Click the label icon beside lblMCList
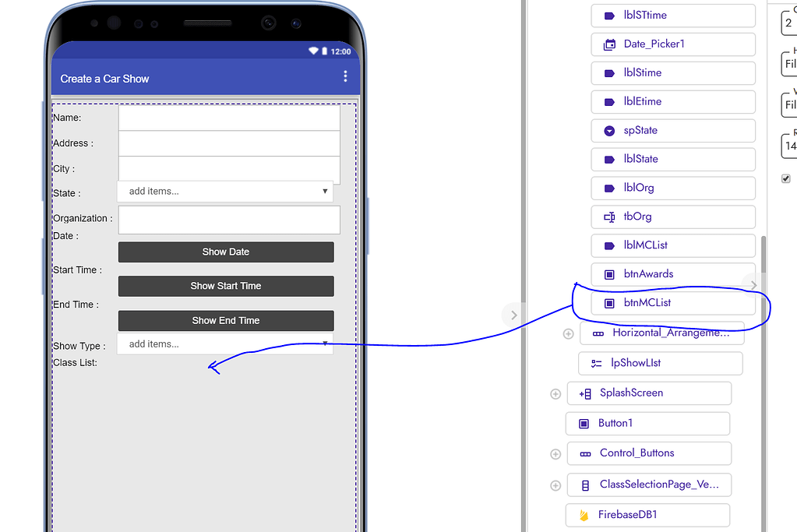Viewport: 797px width, 532px height. 609,246
